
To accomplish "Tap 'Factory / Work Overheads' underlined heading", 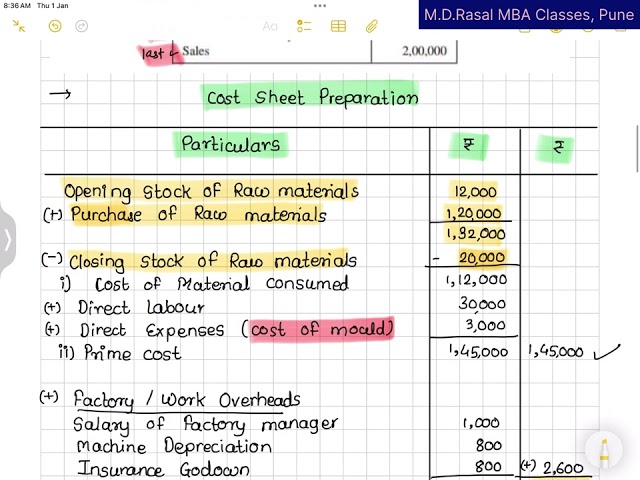I will click(187, 400).
